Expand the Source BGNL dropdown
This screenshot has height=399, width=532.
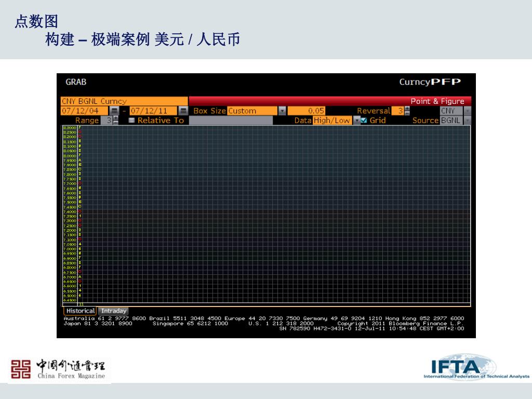[467, 120]
